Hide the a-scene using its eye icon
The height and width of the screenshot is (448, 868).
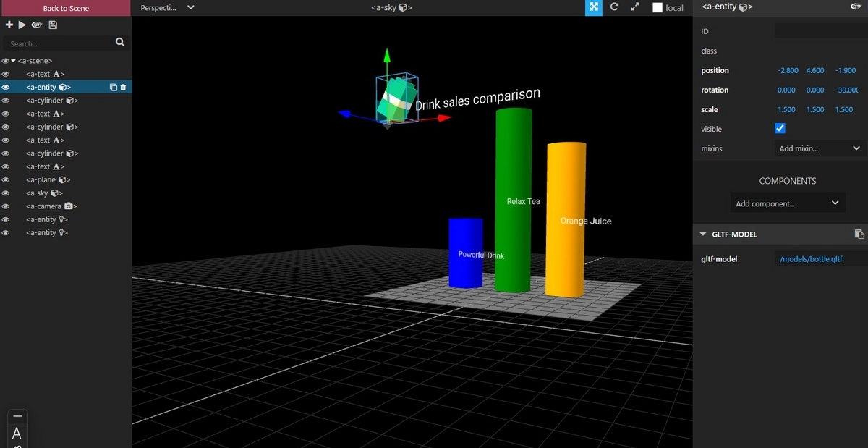coord(6,61)
